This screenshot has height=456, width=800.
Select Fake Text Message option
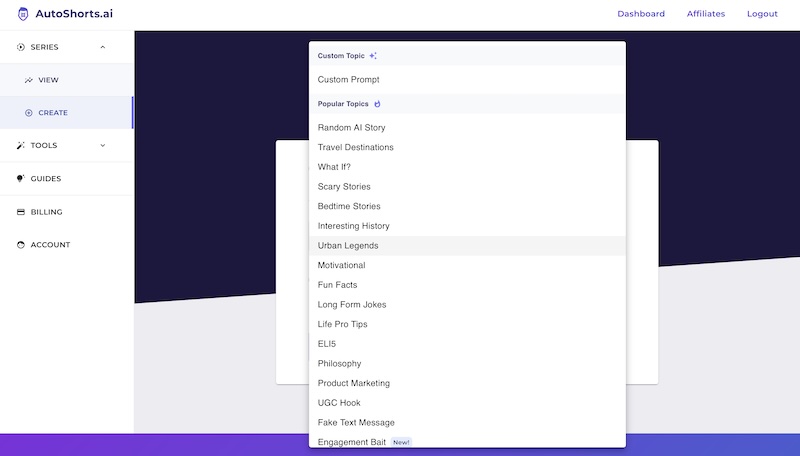coord(467,422)
